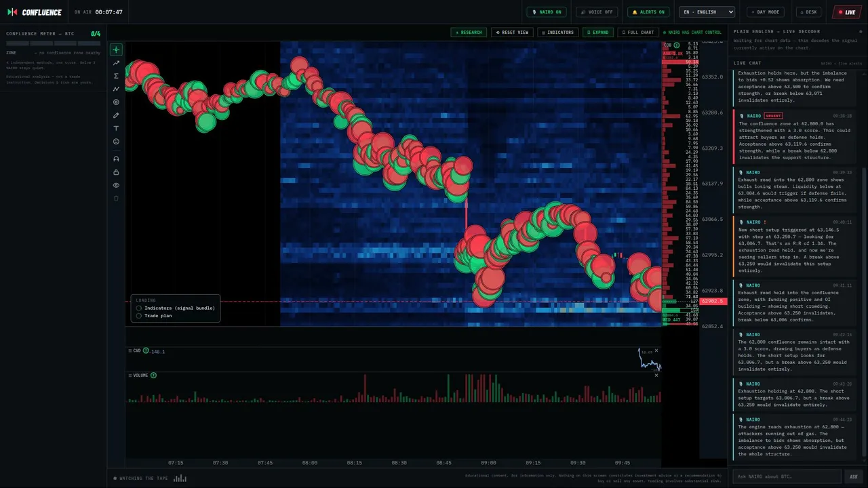The width and height of the screenshot is (868, 488).
Task: Click the 08:15 time axis label
Action: pos(354,463)
